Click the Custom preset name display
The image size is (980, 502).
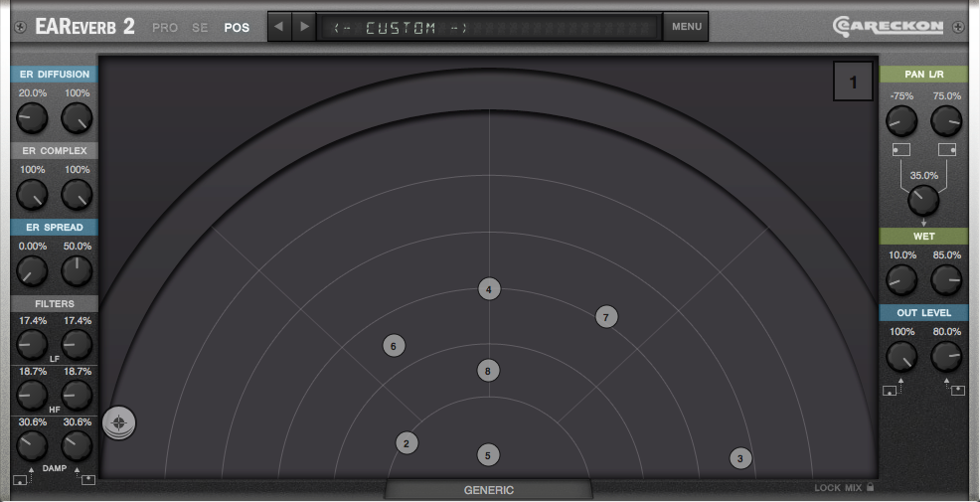[489, 28]
